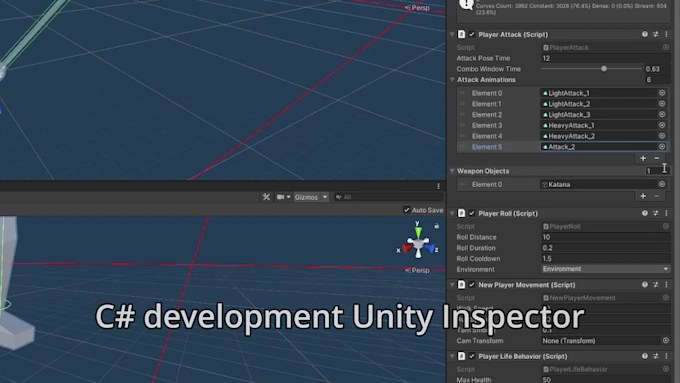
Task: Pick object for Cam Transform field
Action: click(x=666, y=341)
